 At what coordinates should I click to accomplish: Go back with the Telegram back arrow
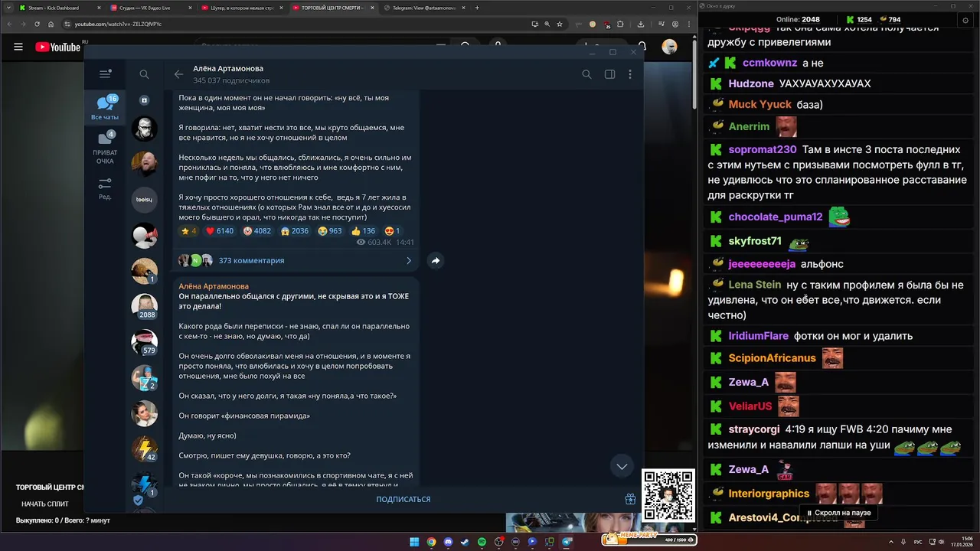pyautogui.click(x=178, y=74)
